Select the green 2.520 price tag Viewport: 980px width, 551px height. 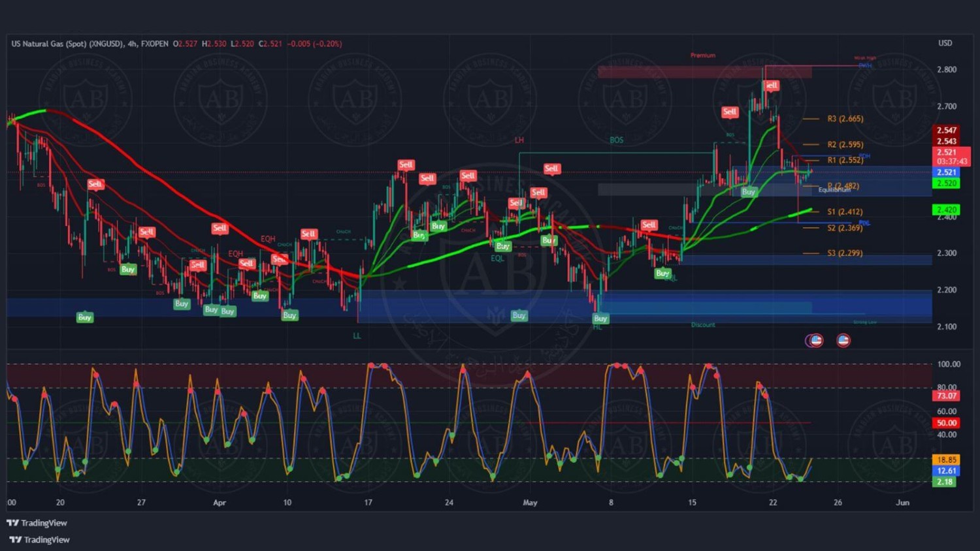click(947, 183)
